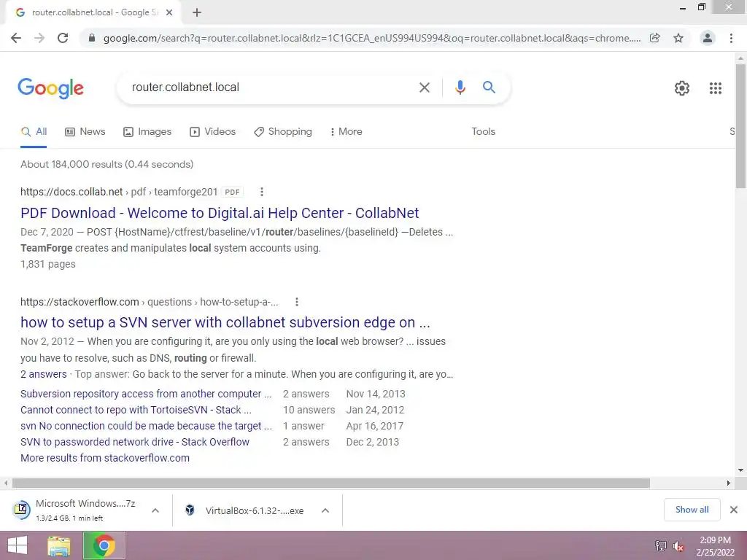
Task: Open search Tools
Action: 484,131
